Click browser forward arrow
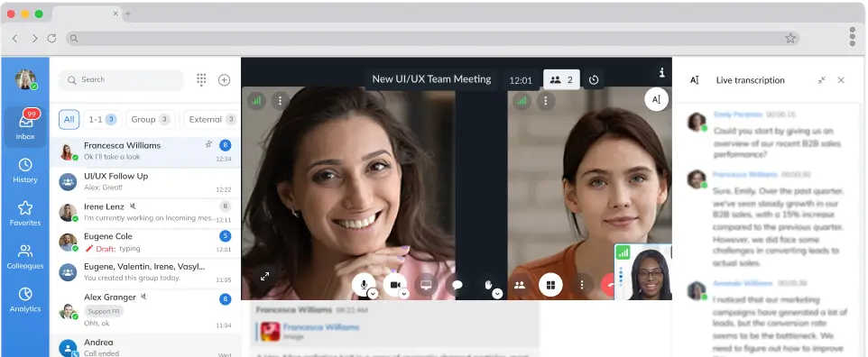This screenshot has height=357, width=868. [34, 38]
